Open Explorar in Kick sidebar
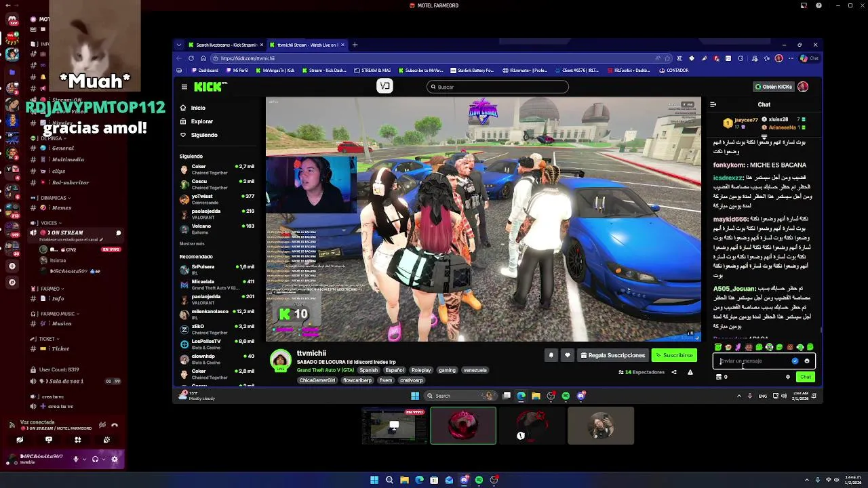 click(201, 121)
